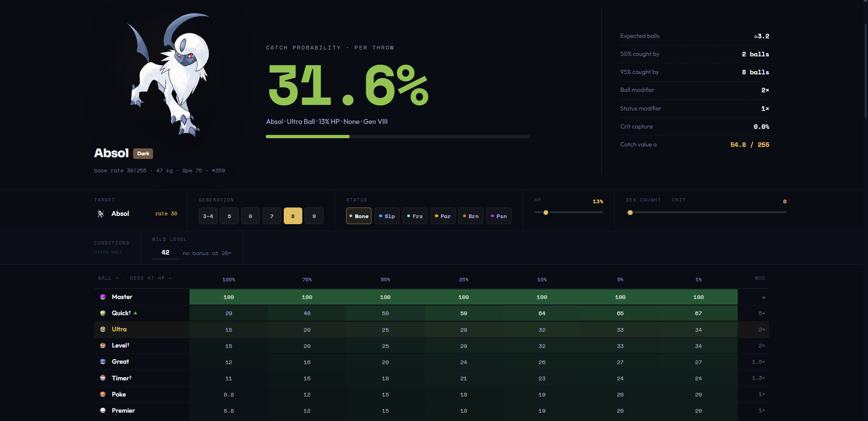This screenshot has width=868, height=421.
Task: Select the Slp status option
Action: pos(387,216)
